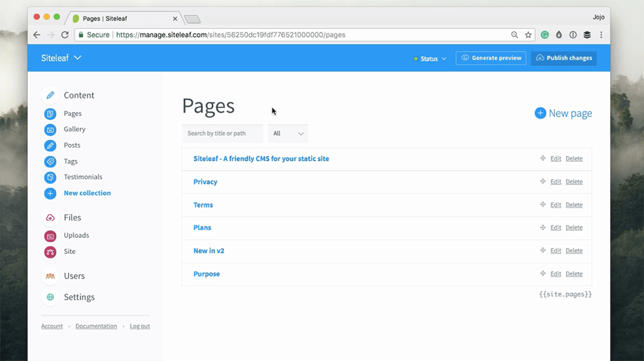
Task: Click the Users icon in the sidebar
Action: click(50, 277)
